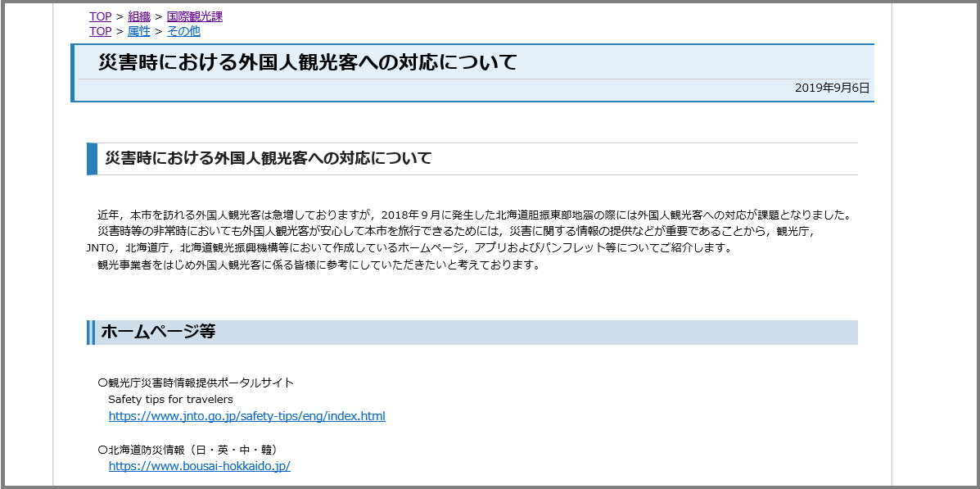Viewport: 980px width, 489px height.
Task: Click the TOP link in the first breadcrumb row
Action: (100, 16)
